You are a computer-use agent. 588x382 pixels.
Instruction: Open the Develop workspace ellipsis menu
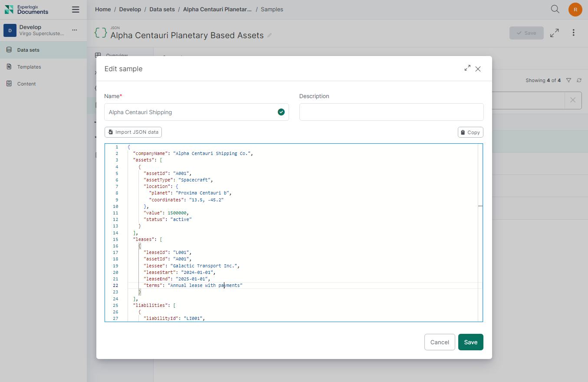coord(75,30)
